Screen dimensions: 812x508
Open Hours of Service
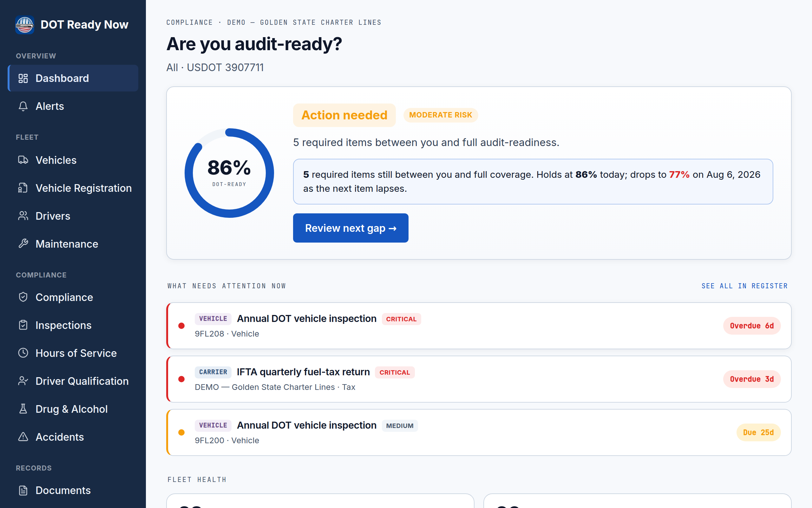tap(73, 353)
